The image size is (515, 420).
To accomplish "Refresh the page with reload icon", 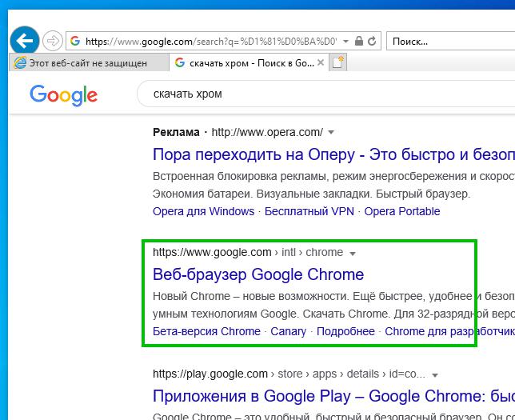I will [x=372, y=41].
